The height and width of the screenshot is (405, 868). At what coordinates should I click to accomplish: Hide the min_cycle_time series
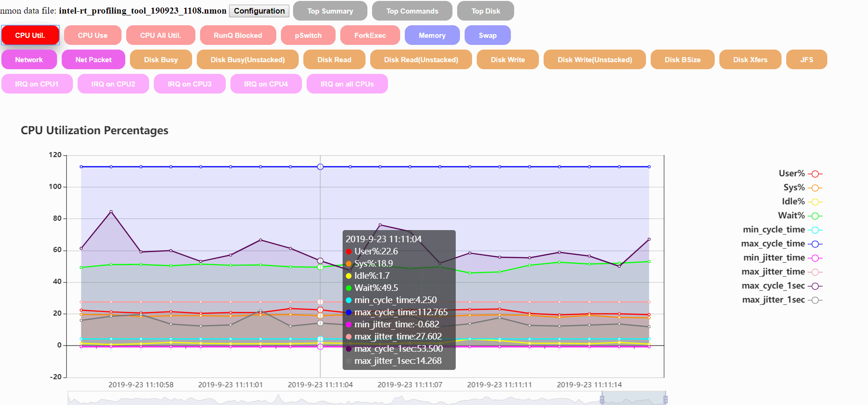coord(782,230)
